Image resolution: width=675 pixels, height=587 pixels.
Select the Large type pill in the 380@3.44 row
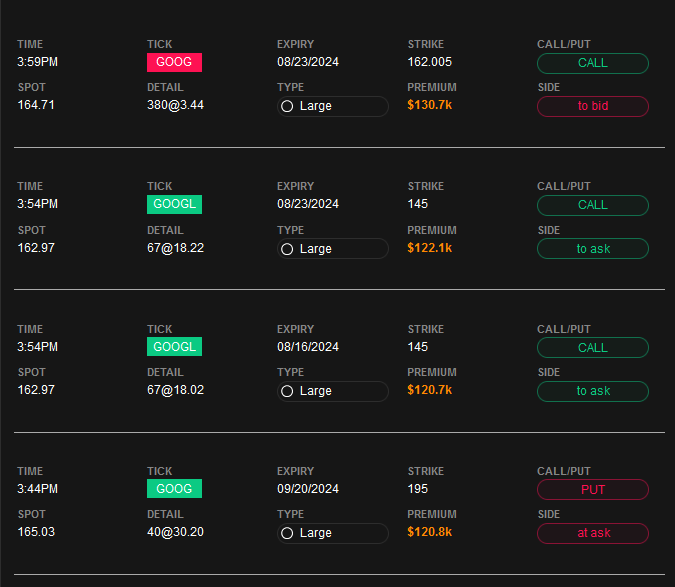[x=333, y=106]
